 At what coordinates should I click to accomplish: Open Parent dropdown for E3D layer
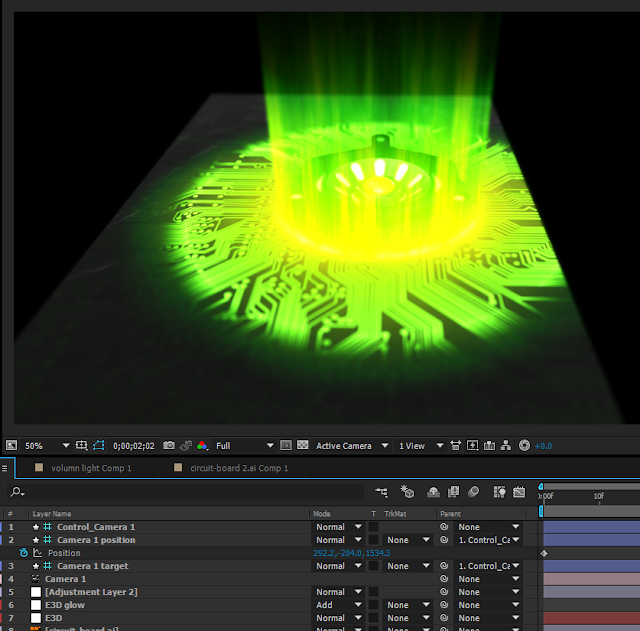point(489,618)
